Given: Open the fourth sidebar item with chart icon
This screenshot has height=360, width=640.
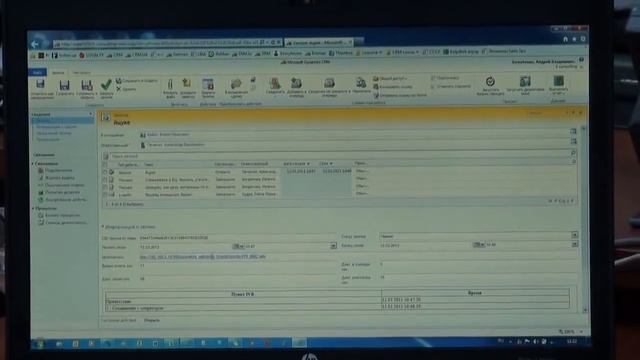Looking at the screenshot, I should 59,192.
